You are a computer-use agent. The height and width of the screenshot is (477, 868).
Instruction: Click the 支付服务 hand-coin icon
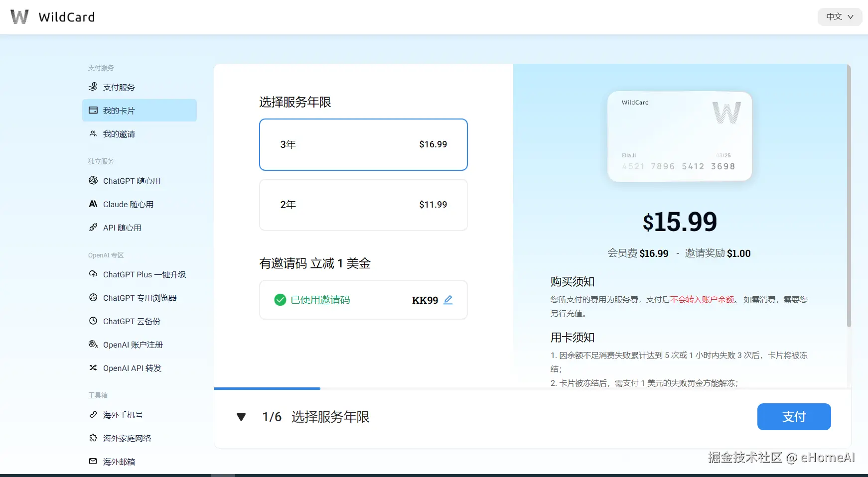coord(93,87)
